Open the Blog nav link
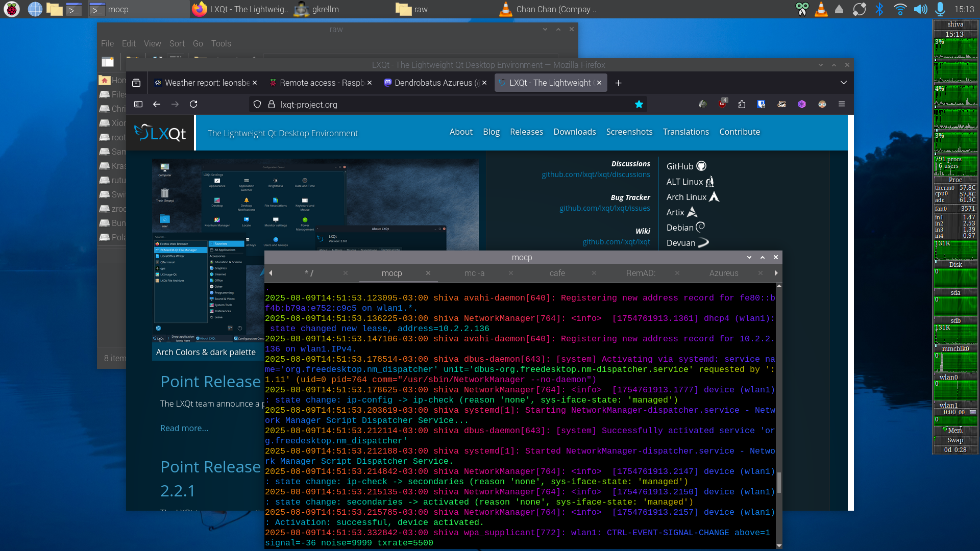Screen dimensions: 980x551 (491, 132)
